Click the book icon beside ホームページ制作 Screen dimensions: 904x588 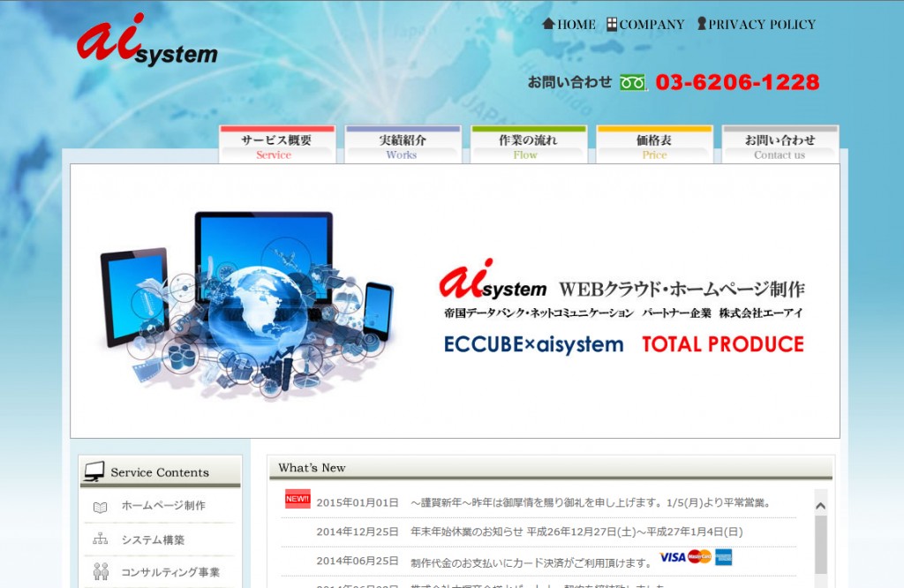point(101,508)
